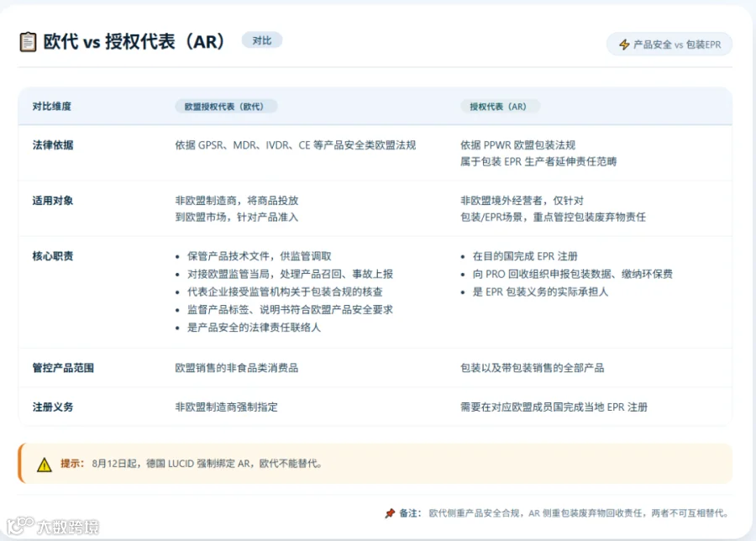756x541 pixels.
Task: Click tip text 8月12日起，德国 LUCID 强制绑定 AR
Action: click(x=171, y=464)
